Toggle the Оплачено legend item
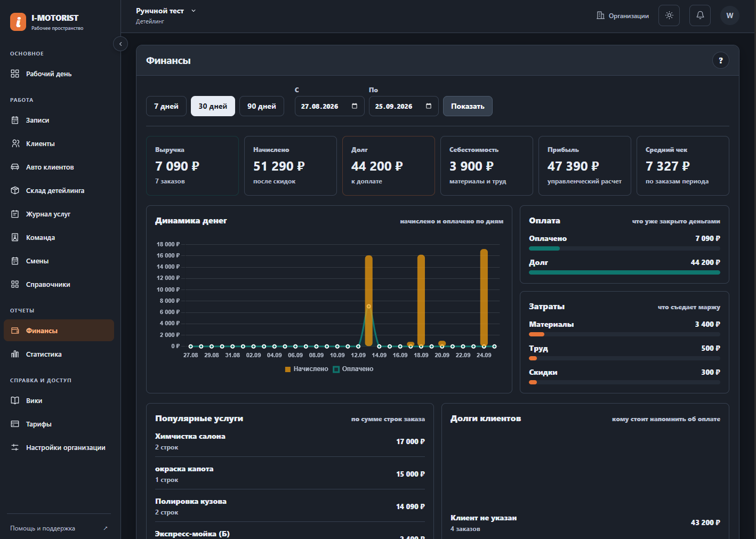This screenshot has width=756, height=539. coord(353,369)
